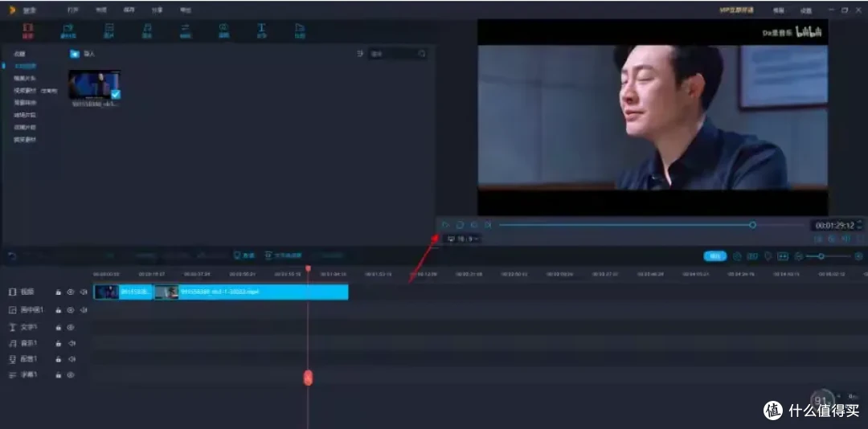Open the text tab with the T icon

coord(262,31)
